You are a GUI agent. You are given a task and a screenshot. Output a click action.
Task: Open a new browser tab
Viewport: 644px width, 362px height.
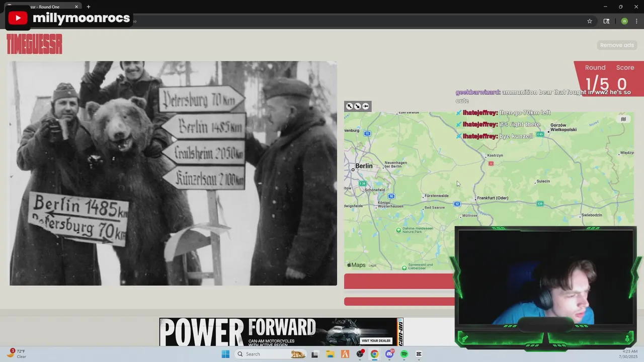coord(89,7)
